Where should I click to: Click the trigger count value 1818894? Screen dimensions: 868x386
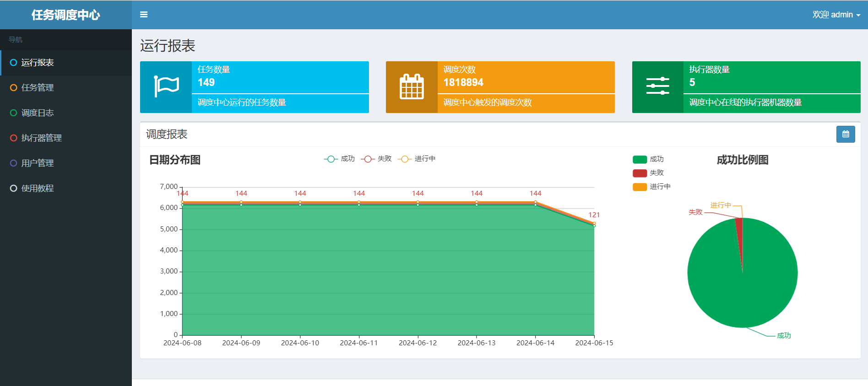tap(463, 82)
